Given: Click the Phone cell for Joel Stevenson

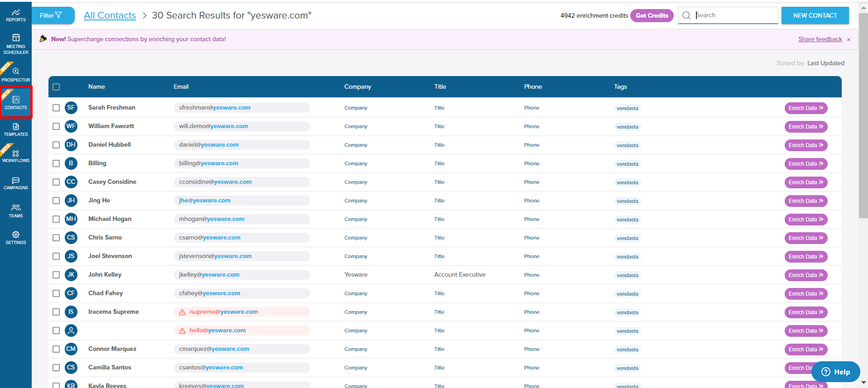Looking at the screenshot, I should click(x=532, y=256).
